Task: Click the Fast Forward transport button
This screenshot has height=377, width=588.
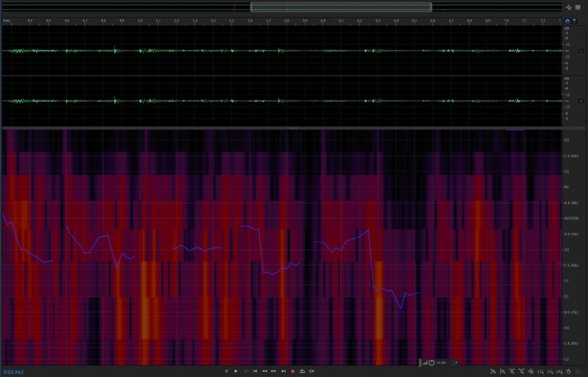Action: pos(273,371)
